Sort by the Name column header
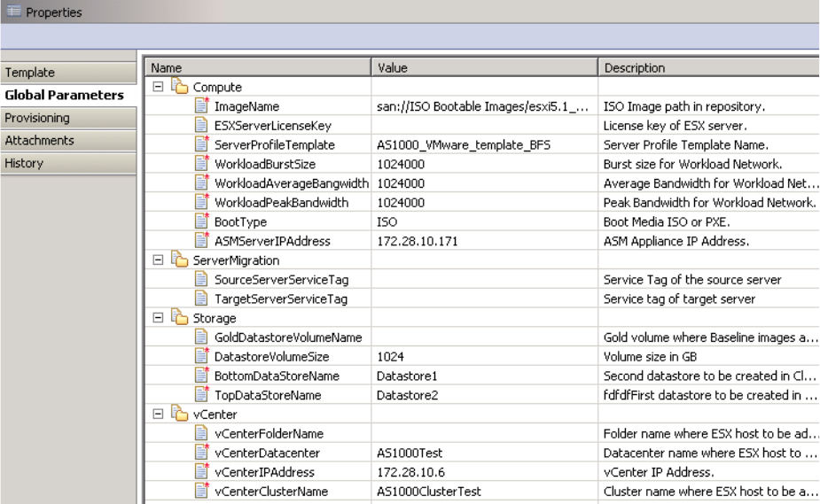This screenshot has height=504, width=820. click(x=257, y=67)
